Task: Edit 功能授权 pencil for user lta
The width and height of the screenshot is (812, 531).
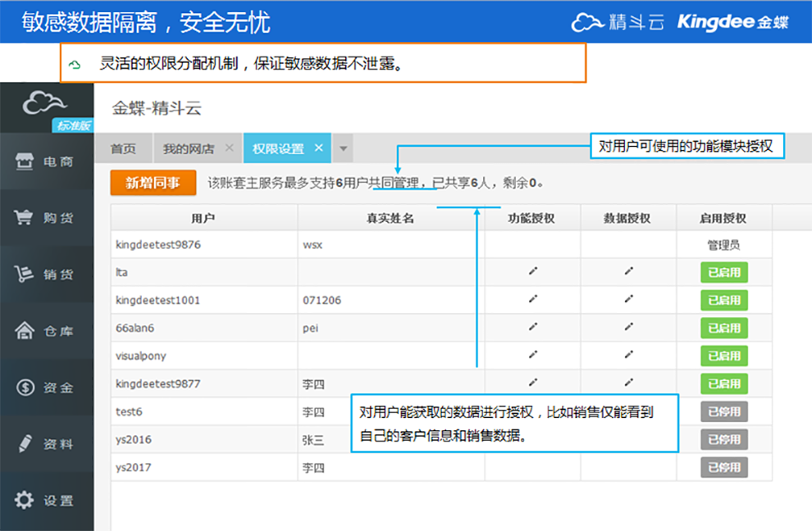Action: coord(533,270)
